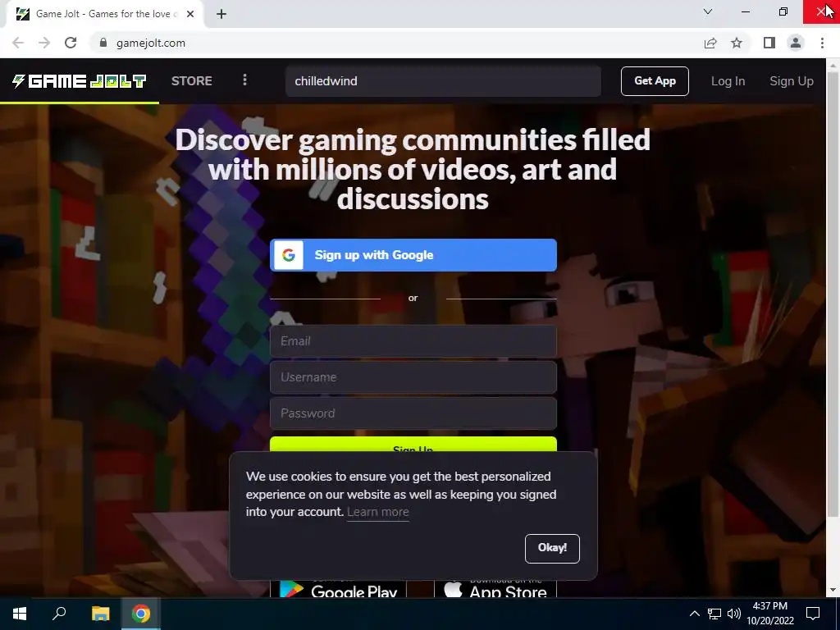Viewport: 840px width, 630px height.
Task: Open the Windows Start menu
Action: (x=20, y=614)
